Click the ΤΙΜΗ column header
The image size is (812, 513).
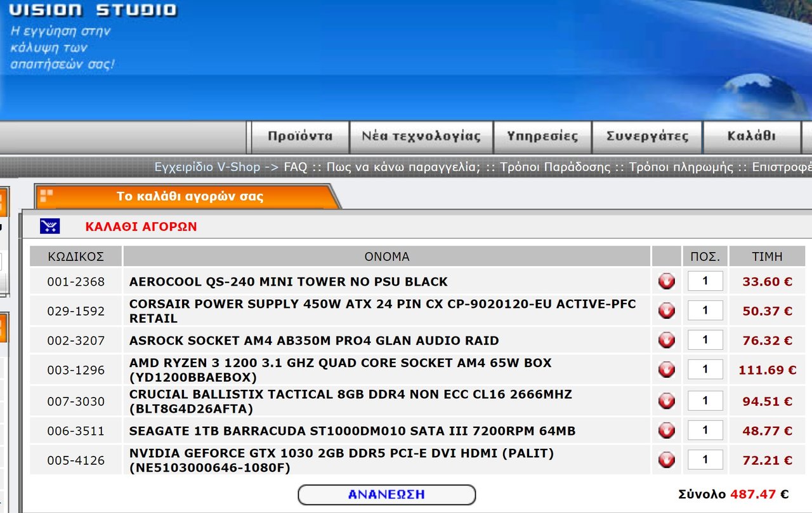(x=768, y=256)
